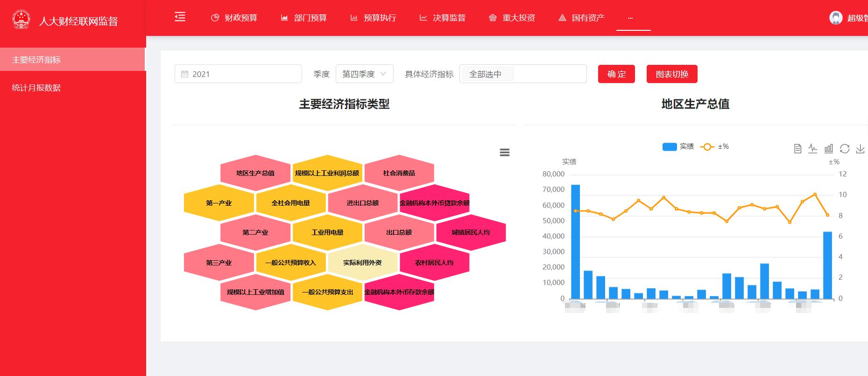Open the 决算监督 menu
Image resolution: width=868 pixels, height=376 pixels.
coord(443,18)
